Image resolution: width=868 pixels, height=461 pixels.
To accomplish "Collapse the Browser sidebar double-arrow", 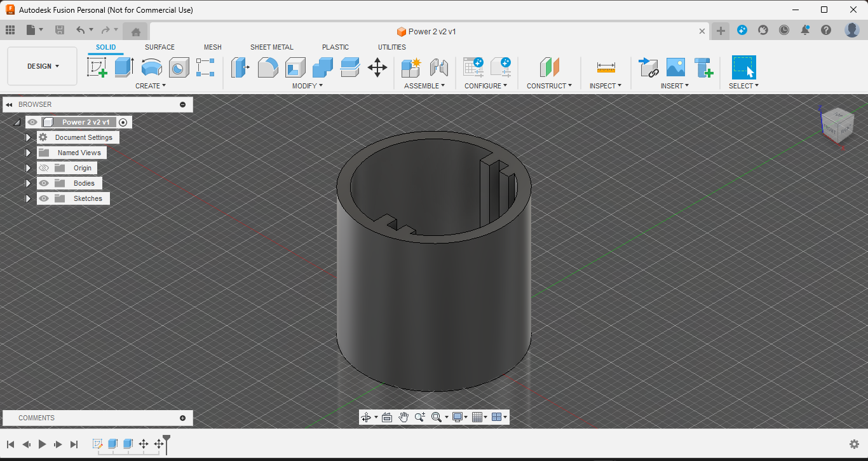I will click(10, 104).
